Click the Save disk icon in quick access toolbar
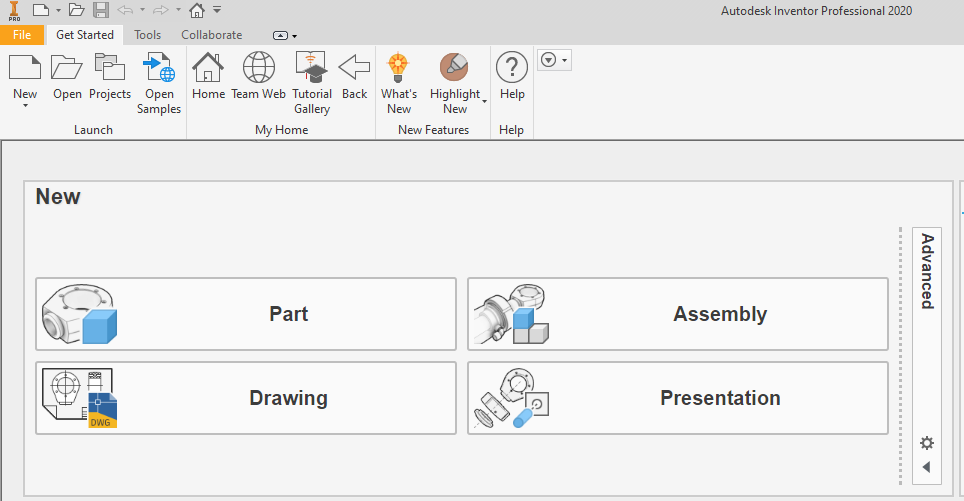Screen dimensions: 964x501 [x=101, y=10]
